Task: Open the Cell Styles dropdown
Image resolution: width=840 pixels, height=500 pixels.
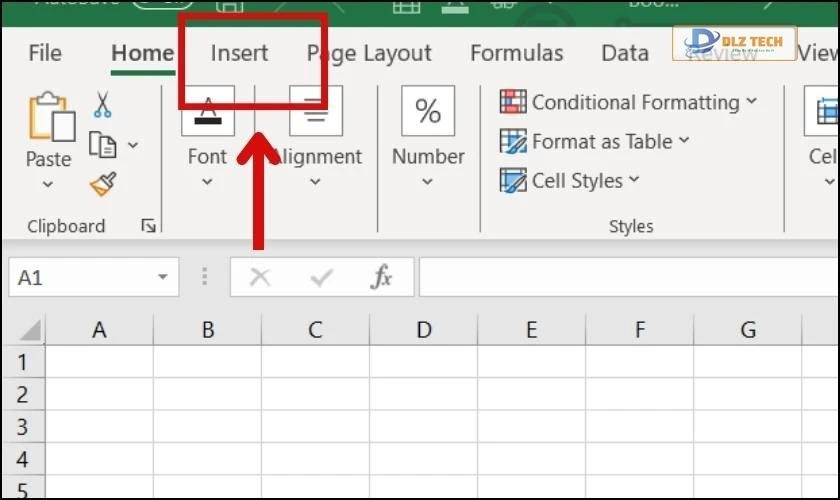Action: [x=632, y=181]
